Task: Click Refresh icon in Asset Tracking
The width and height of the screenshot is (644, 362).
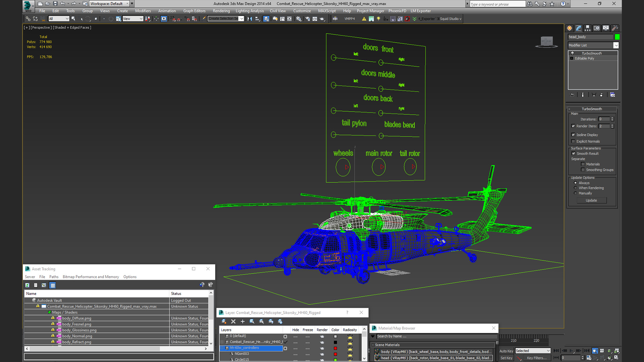Action: [x=28, y=285]
